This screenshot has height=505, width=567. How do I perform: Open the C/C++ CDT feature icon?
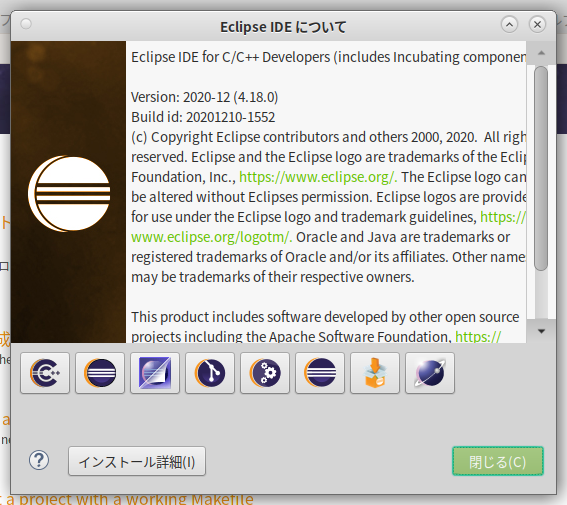tap(45, 373)
